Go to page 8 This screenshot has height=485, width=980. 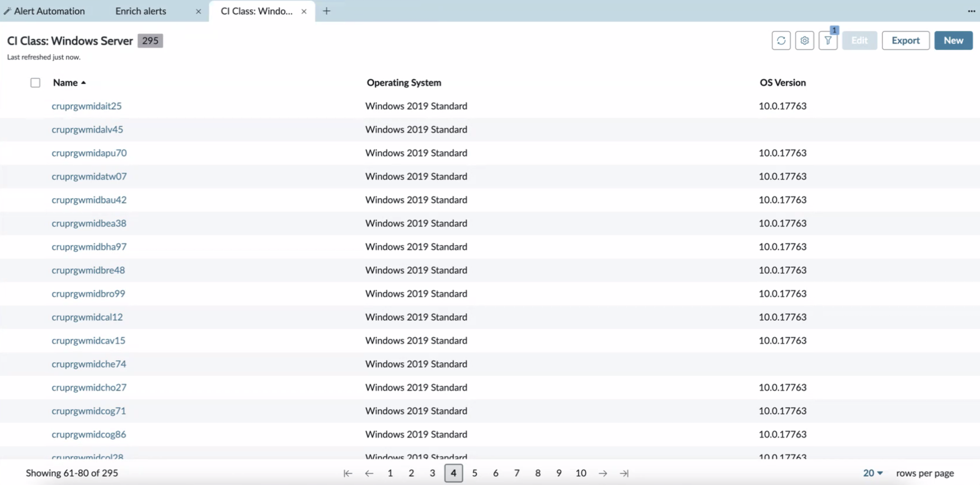pos(537,473)
